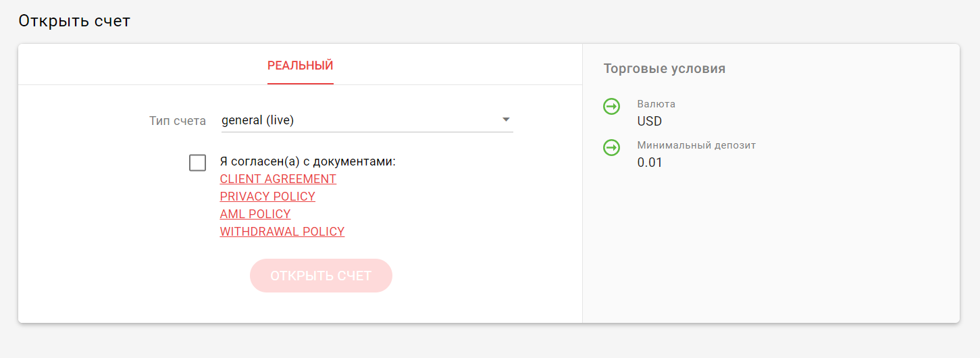Click the 'Я согласен(а) с документами' label

pyautogui.click(x=307, y=162)
